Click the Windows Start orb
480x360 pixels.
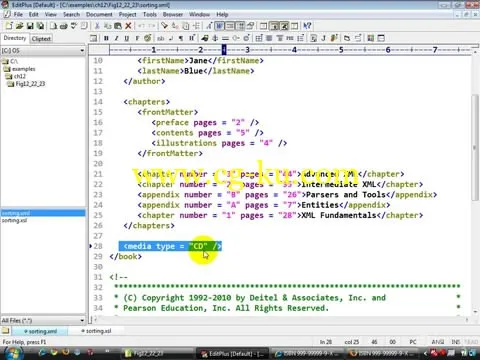click(x=14, y=353)
